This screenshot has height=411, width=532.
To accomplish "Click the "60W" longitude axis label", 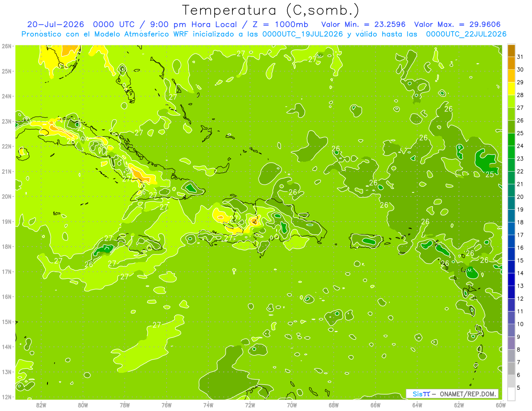I will pos(501,405).
